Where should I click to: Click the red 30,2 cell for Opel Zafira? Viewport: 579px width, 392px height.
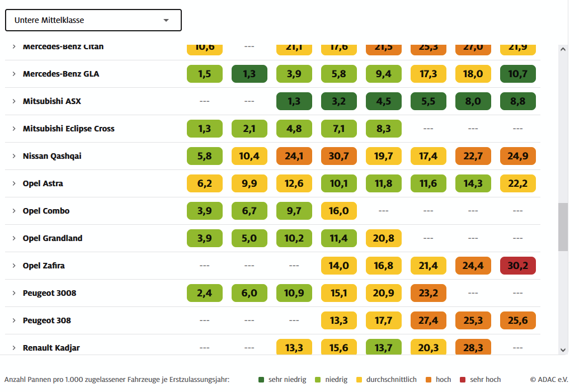517,266
